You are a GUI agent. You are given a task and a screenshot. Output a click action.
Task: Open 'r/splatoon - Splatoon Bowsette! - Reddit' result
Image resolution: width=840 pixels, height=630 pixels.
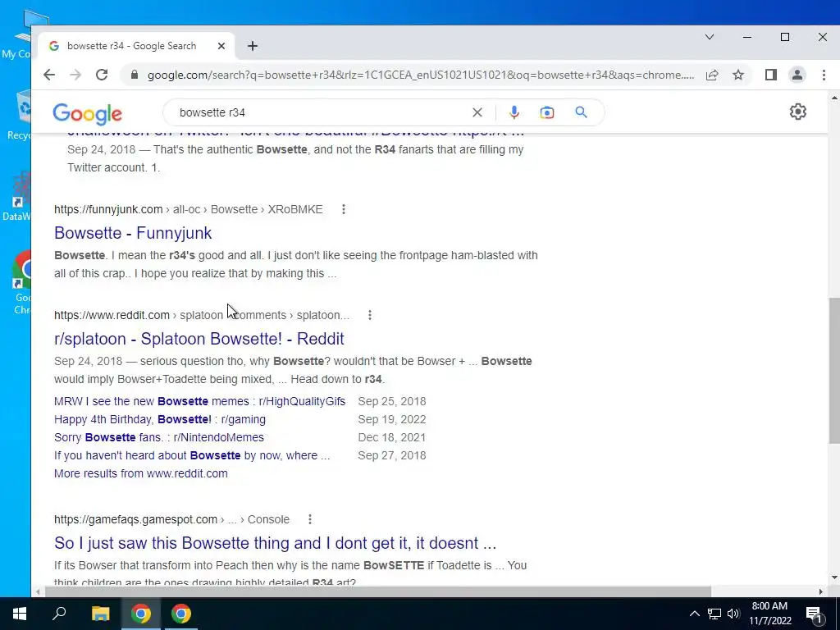[x=199, y=339]
